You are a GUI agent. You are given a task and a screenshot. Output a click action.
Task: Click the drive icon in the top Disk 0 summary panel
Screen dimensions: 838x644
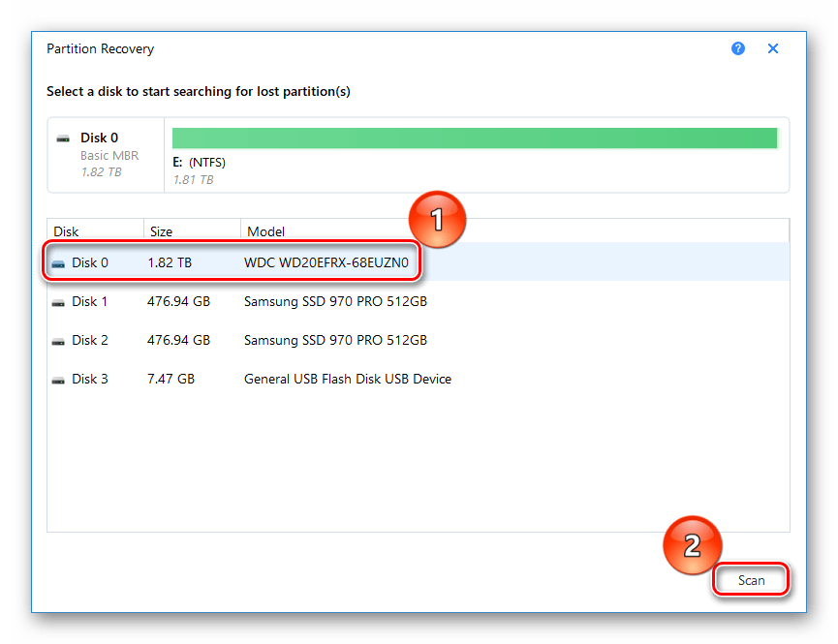tap(64, 138)
